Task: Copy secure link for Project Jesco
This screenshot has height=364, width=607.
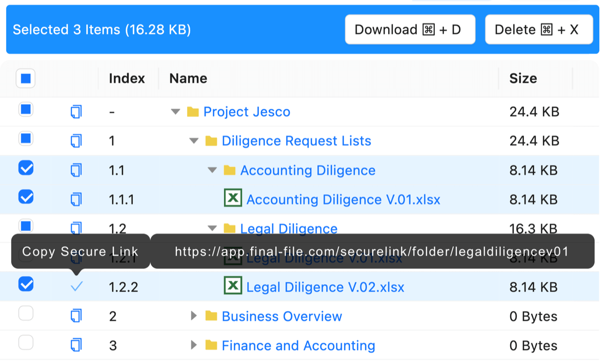Action: [x=76, y=111]
